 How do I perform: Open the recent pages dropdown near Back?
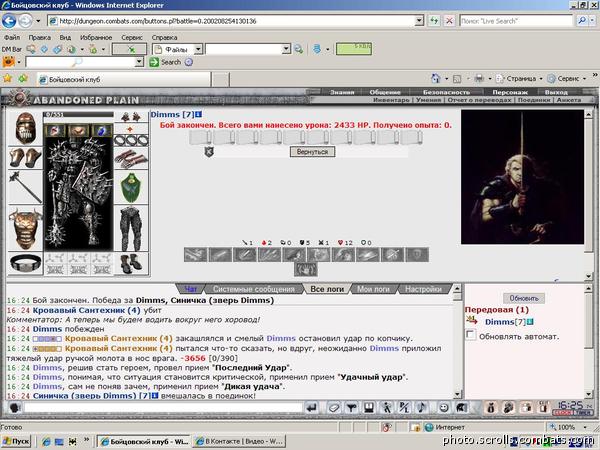[38, 21]
